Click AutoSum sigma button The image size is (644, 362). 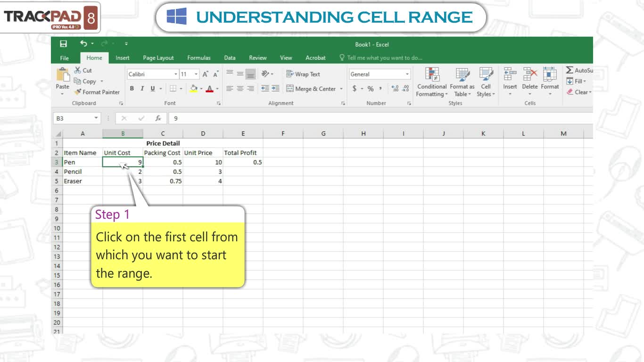(579, 70)
